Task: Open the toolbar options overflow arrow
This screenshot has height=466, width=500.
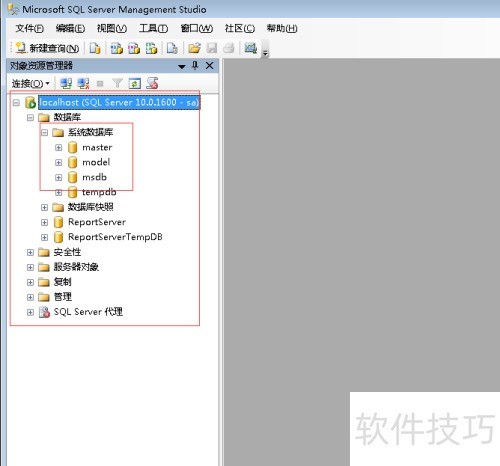Action: coord(265,53)
